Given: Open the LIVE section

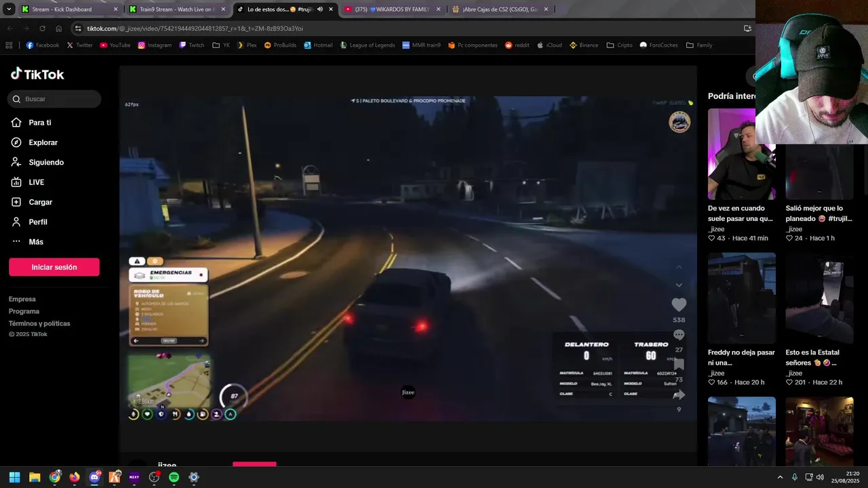Looking at the screenshot, I should coord(28,182).
